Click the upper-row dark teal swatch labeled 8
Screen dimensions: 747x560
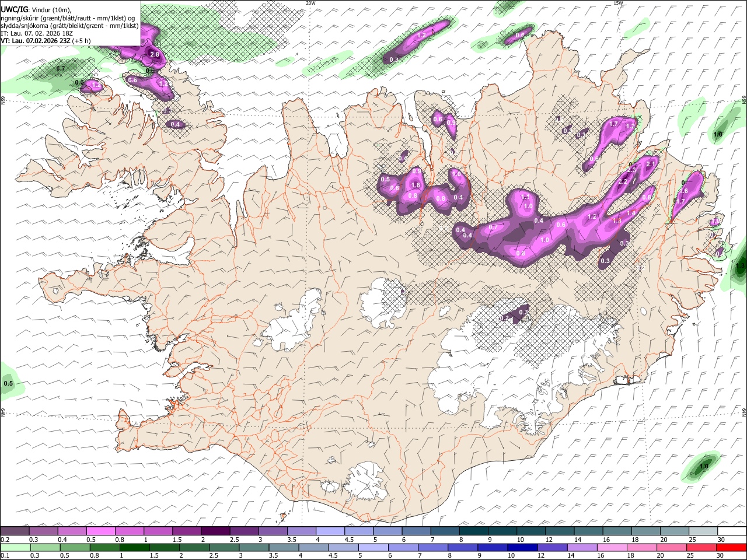pyautogui.click(x=473, y=531)
